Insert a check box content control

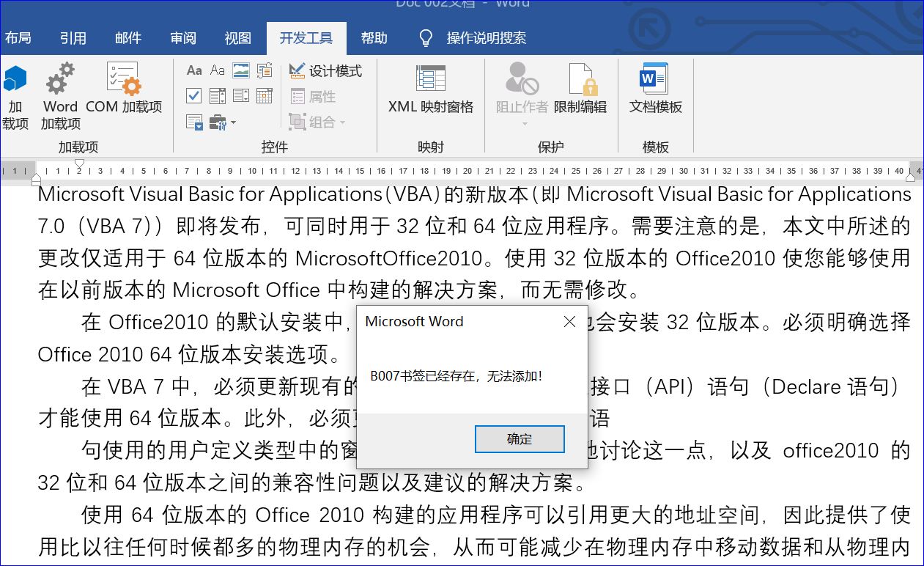[194, 95]
